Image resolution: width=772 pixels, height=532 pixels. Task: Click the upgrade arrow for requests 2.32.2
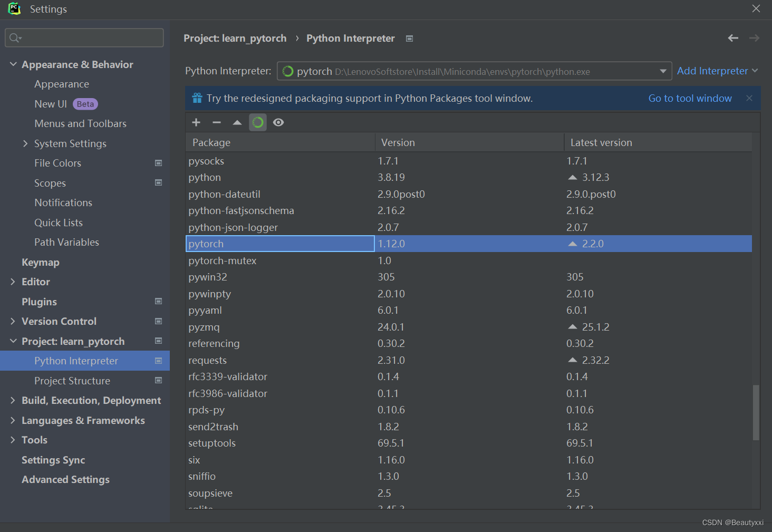[573, 360]
